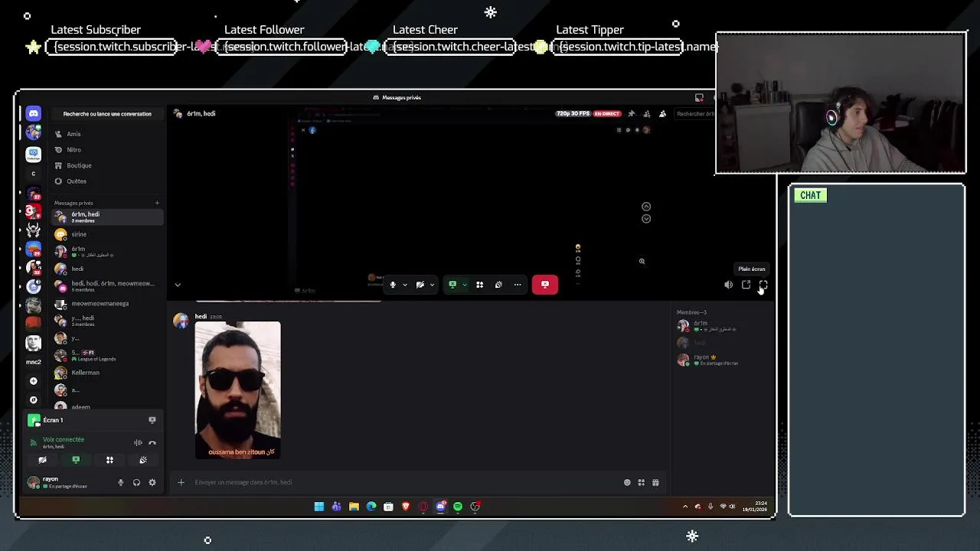
Task: Click the CHAT label in overlay
Action: coord(810,195)
